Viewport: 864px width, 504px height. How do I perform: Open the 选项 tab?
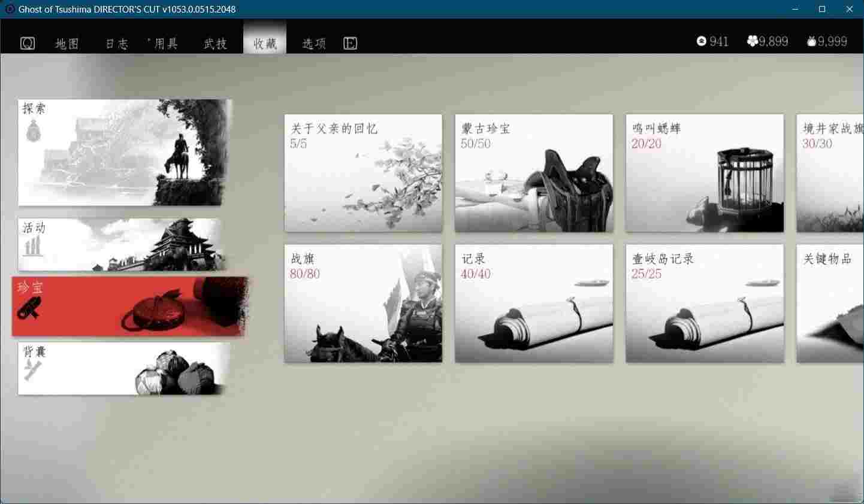(x=314, y=44)
